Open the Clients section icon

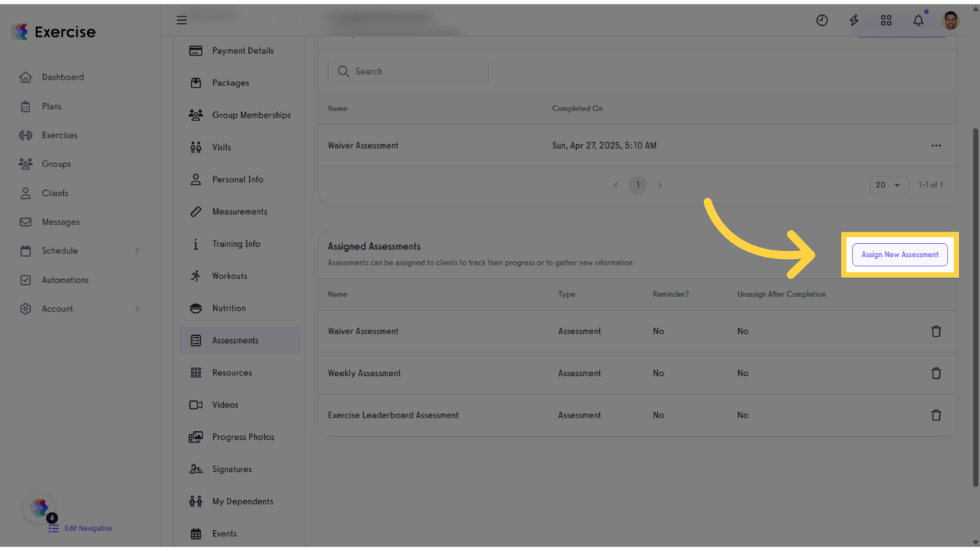click(x=25, y=192)
